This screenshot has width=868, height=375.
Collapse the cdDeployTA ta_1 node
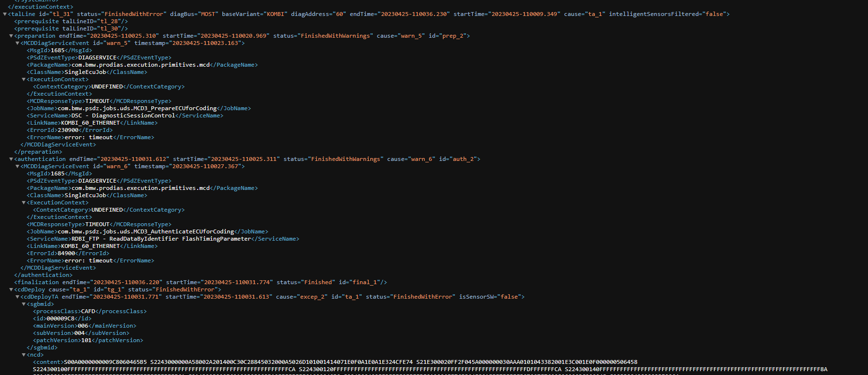pos(17,297)
